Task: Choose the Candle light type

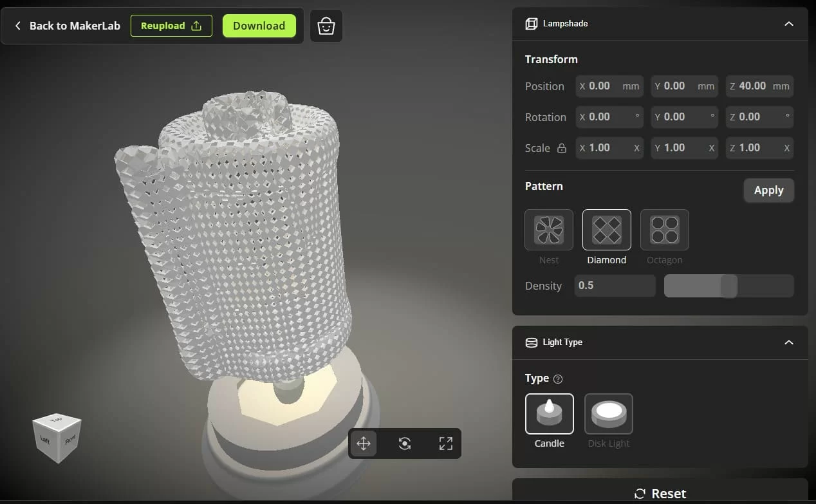Action: tap(549, 414)
